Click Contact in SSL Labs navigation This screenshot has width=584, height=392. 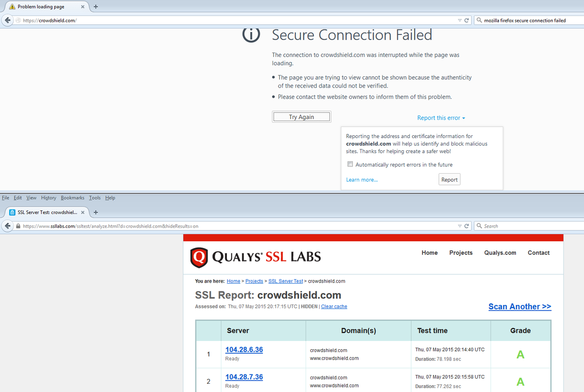(539, 253)
